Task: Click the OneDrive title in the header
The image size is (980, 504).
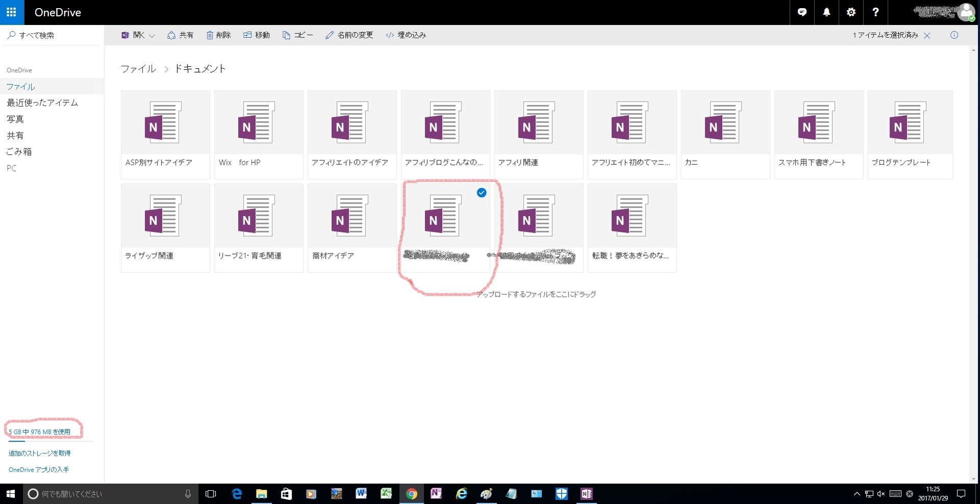Action: pos(58,12)
